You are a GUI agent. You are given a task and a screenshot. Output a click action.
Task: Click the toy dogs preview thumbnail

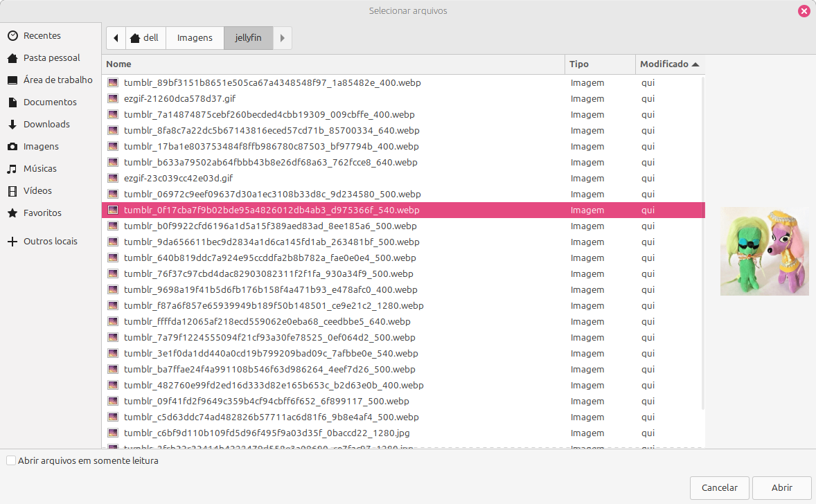[x=764, y=251]
